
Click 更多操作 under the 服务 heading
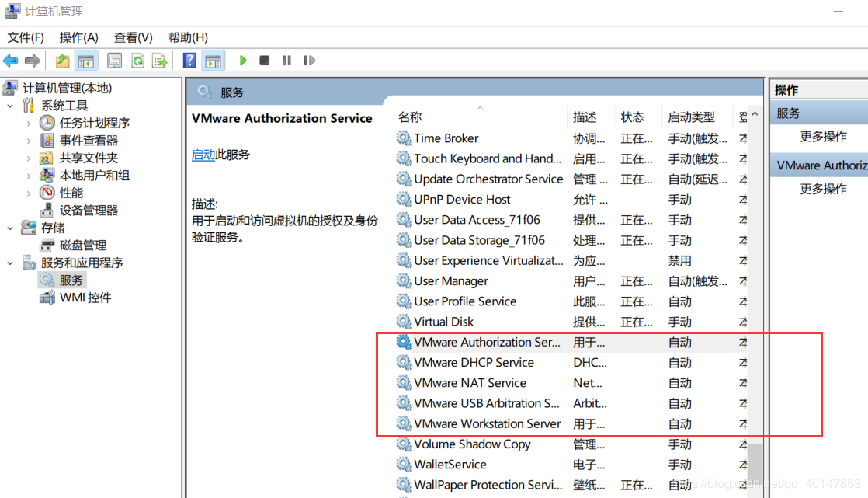pyautogui.click(x=823, y=137)
